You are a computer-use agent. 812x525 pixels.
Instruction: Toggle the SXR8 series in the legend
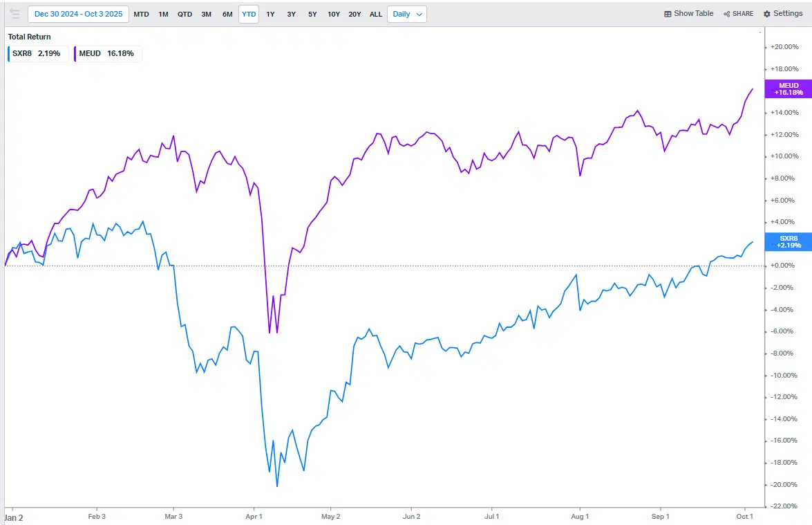tap(37, 53)
